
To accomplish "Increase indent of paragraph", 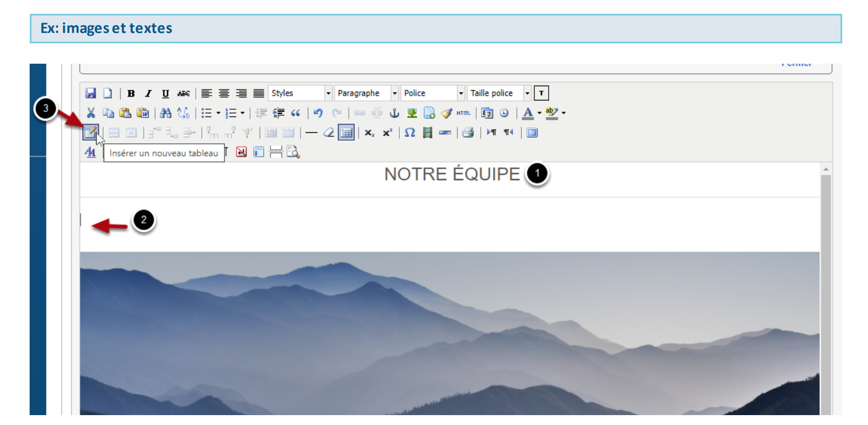I will point(279,113).
